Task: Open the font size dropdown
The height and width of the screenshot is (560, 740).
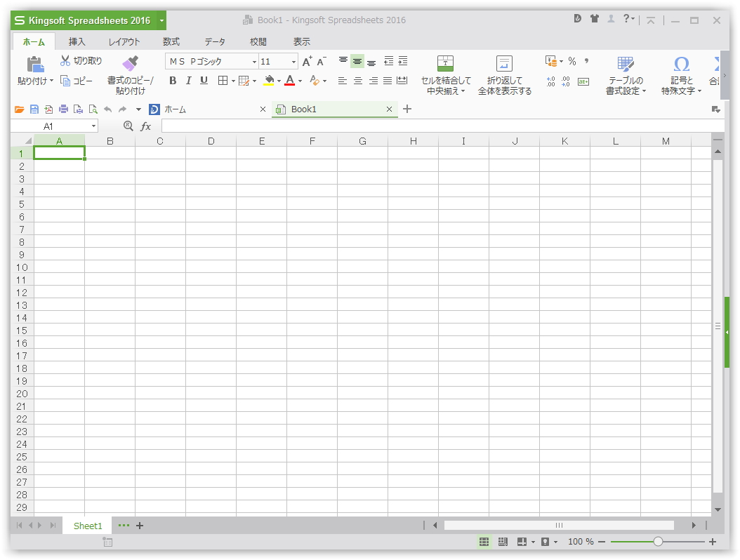Action: click(x=293, y=61)
